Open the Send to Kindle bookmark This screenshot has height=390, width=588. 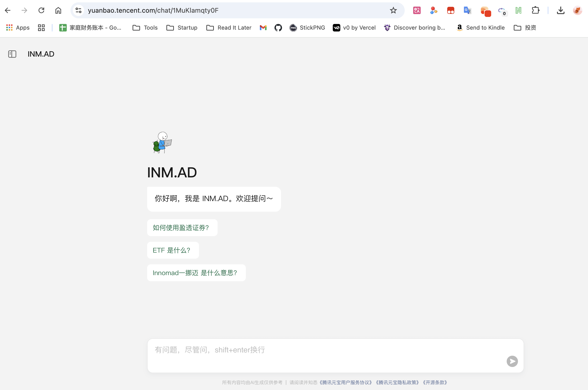[481, 28]
